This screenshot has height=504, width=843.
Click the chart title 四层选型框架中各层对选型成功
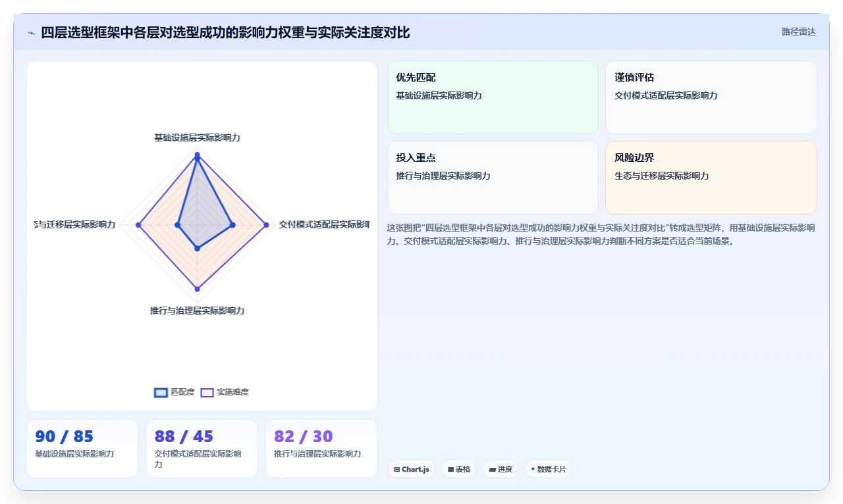pyautogui.click(x=225, y=32)
